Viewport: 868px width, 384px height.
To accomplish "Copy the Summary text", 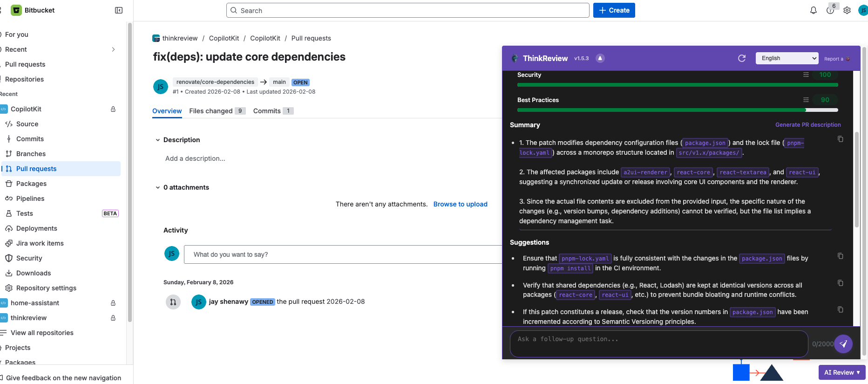I will (x=841, y=139).
